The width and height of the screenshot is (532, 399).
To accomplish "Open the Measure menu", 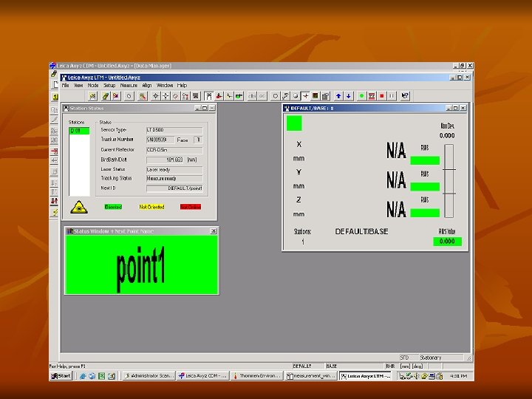I will 129,86.
